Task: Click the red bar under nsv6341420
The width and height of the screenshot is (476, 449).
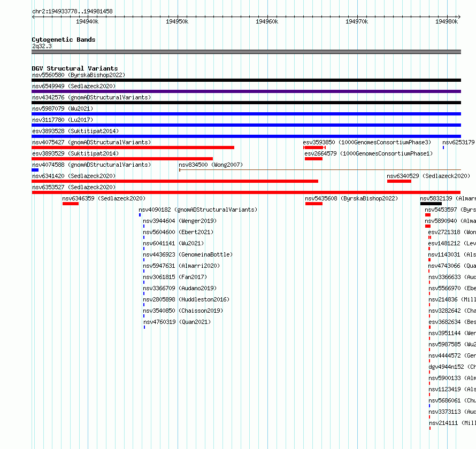Action: coord(175,181)
